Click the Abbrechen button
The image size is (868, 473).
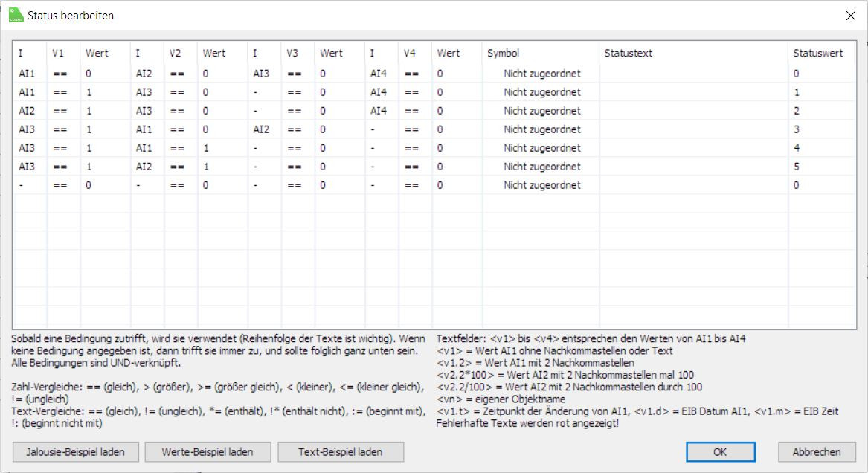coord(817,452)
